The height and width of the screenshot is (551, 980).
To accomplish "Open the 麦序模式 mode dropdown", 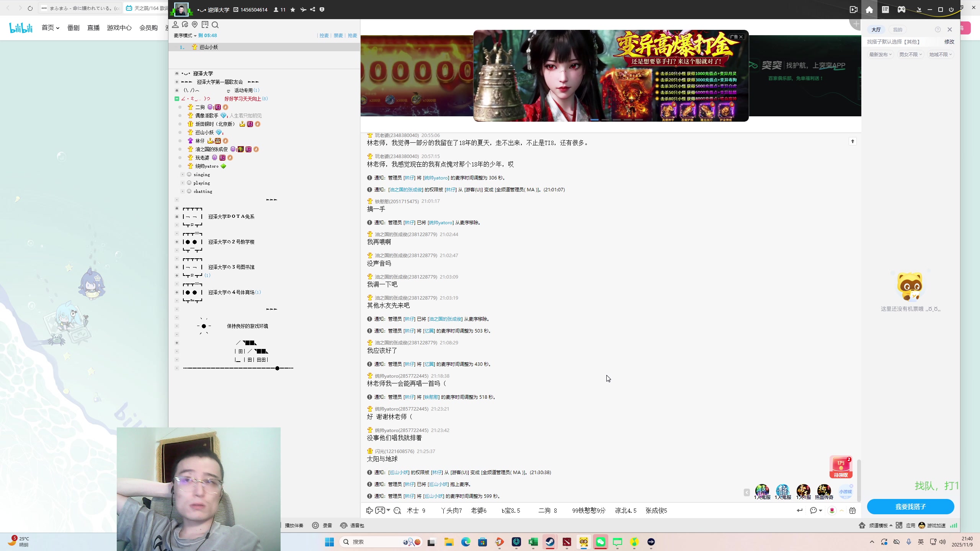I will 185,36.
